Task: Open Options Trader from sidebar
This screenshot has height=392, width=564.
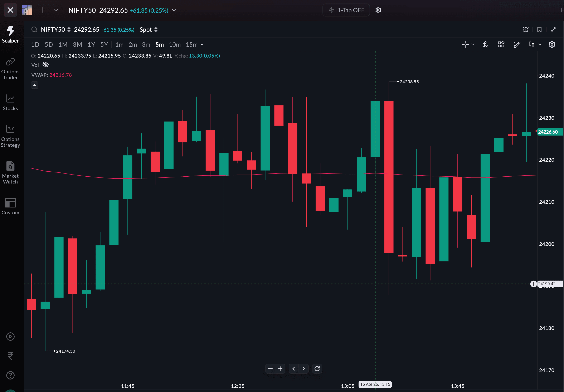Action: click(x=10, y=69)
